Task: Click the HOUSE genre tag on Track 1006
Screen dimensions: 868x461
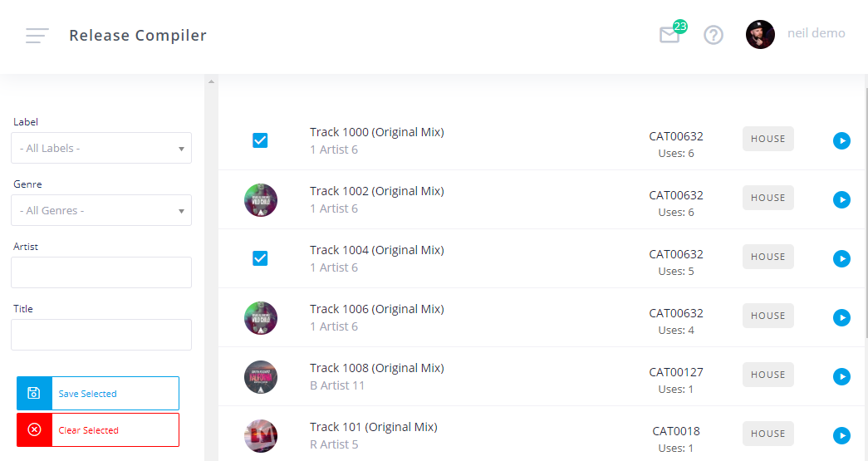Action: (x=767, y=316)
